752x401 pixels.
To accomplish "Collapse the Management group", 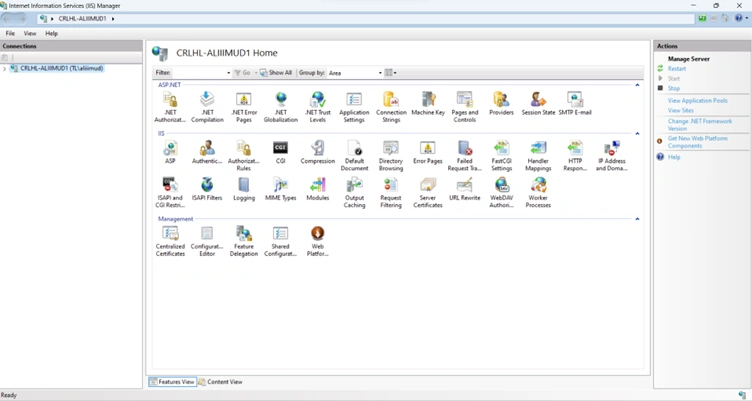I will (637, 219).
